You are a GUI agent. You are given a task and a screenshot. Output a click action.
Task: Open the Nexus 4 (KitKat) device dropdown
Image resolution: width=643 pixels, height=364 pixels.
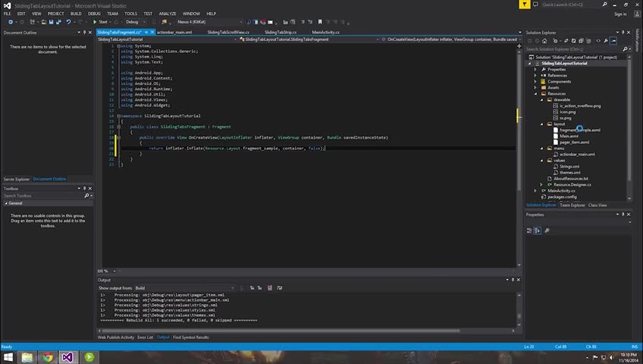(x=209, y=22)
